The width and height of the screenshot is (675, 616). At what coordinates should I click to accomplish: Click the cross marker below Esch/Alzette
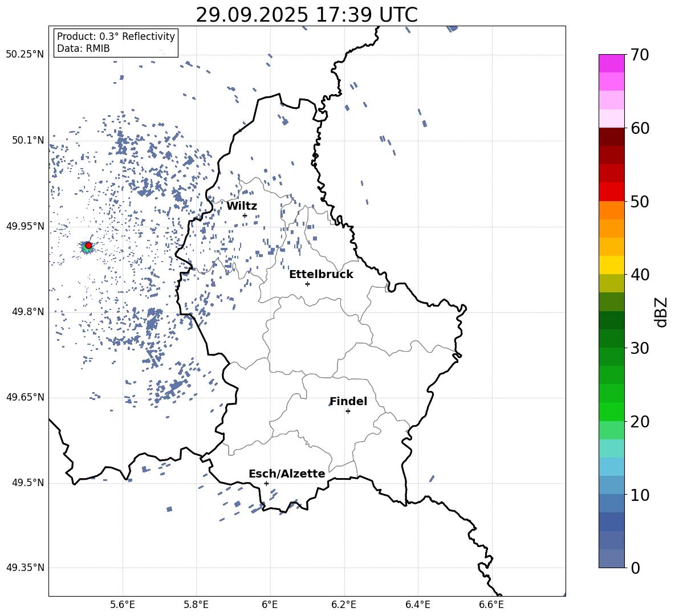click(x=266, y=483)
